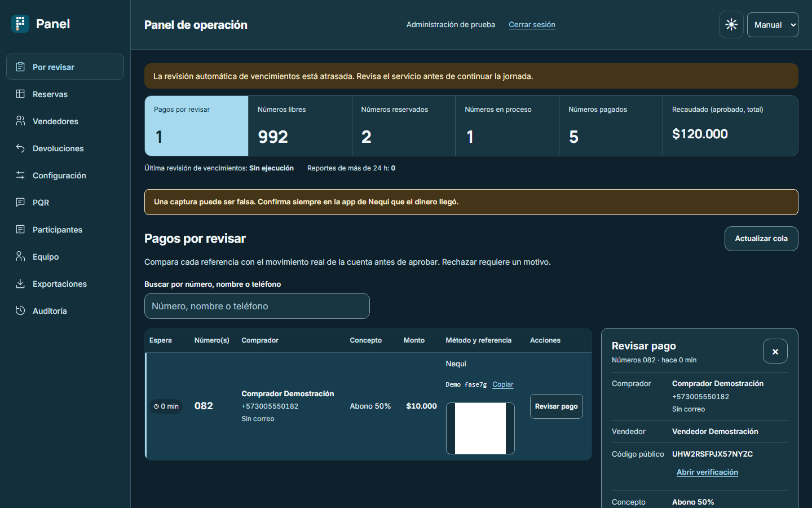The height and width of the screenshot is (508, 812).
Task: Click the $120.000 recaudado total
Action: click(x=700, y=134)
